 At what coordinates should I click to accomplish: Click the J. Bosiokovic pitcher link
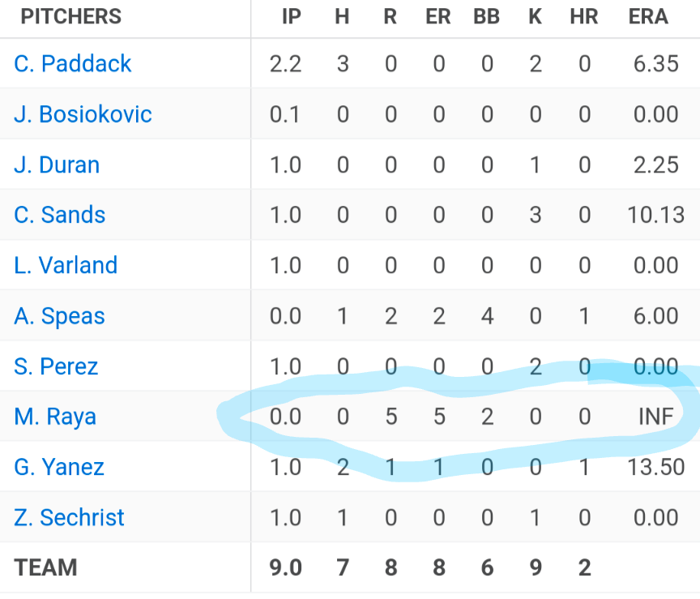coord(83,114)
